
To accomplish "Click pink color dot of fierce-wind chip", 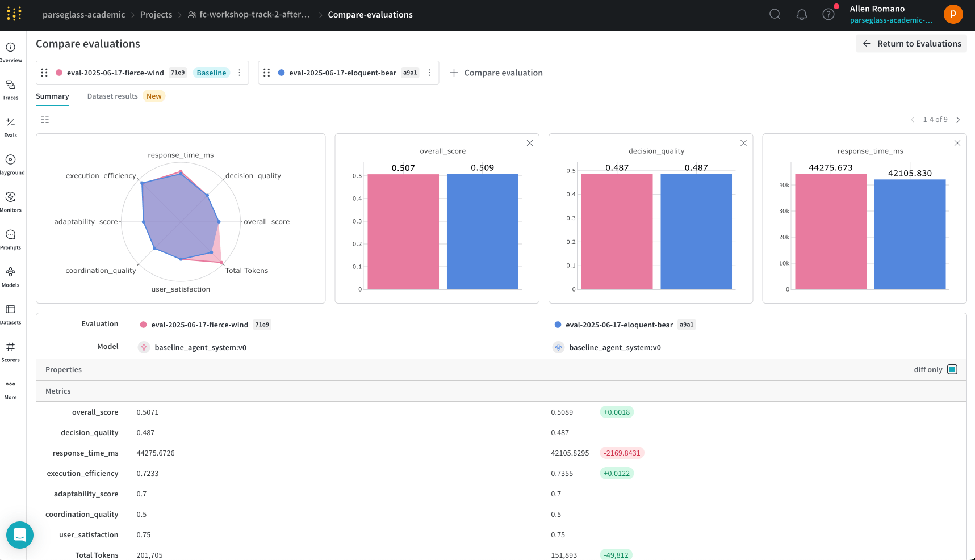I will pyautogui.click(x=59, y=73).
